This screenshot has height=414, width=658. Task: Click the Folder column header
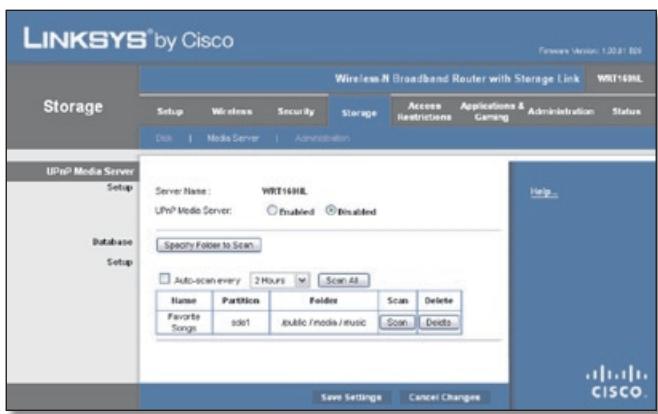click(324, 300)
